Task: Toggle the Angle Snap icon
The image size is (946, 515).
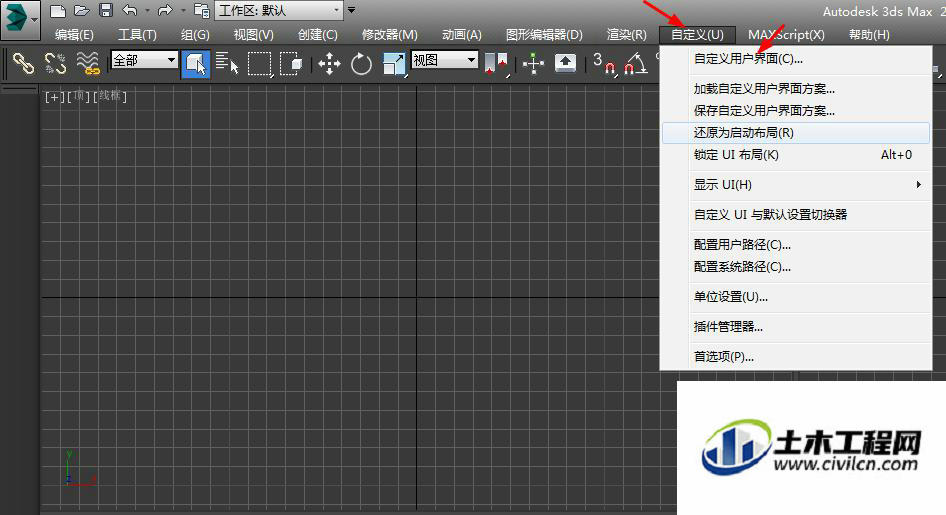Action: coord(636,63)
